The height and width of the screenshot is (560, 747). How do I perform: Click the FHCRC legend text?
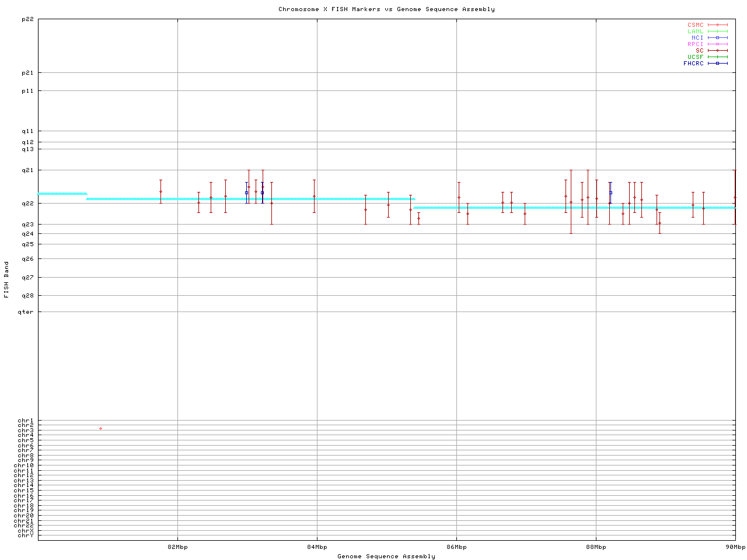(693, 64)
